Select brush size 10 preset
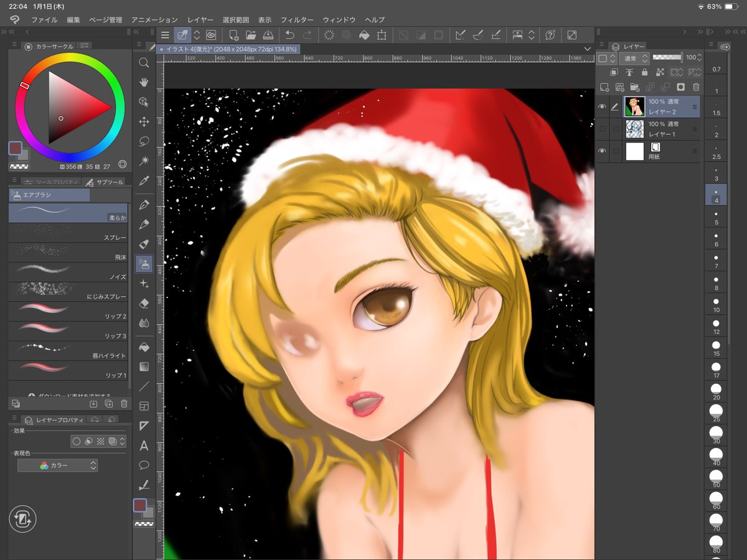Image resolution: width=747 pixels, height=560 pixels. point(716,306)
